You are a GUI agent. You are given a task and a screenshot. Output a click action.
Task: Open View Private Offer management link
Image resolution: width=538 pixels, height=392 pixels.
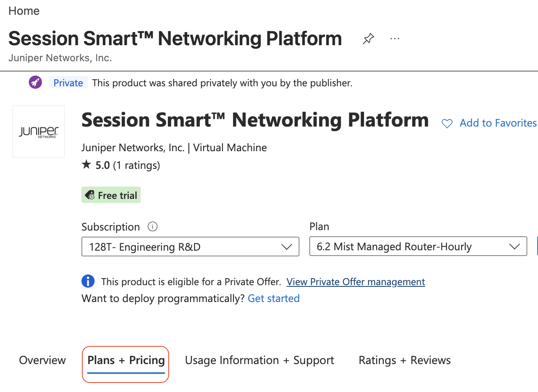point(356,282)
